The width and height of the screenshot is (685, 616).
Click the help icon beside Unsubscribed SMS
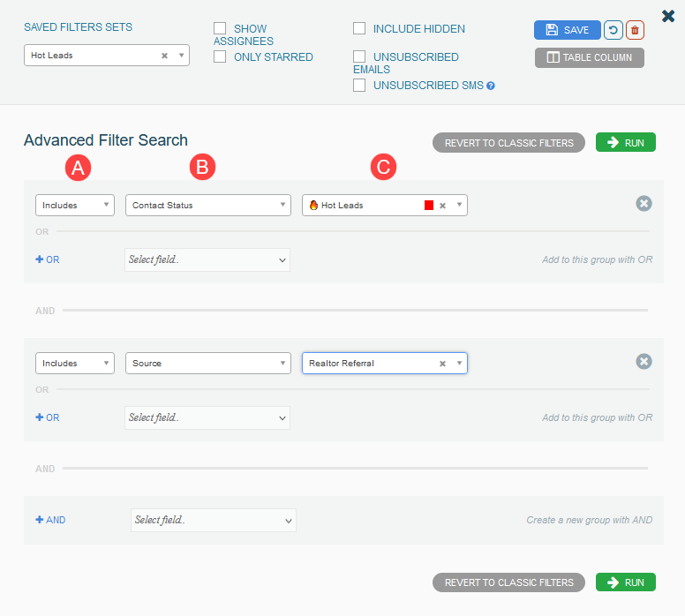point(491,86)
